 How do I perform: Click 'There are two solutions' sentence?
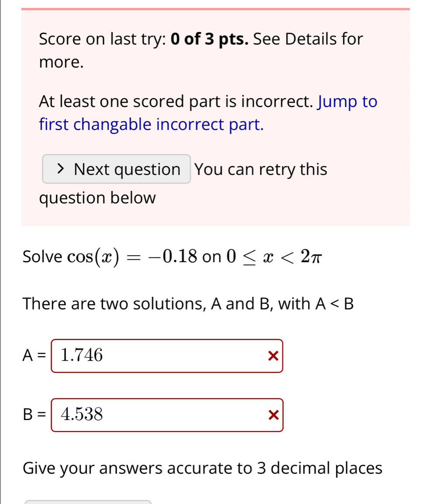point(188,304)
